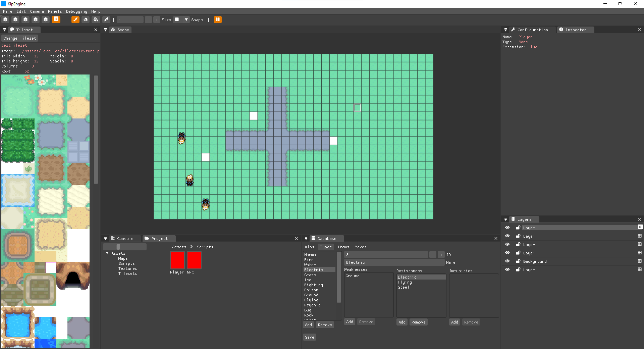Add an immunity under Immunities list
The width and height of the screenshot is (644, 349).
click(x=454, y=322)
